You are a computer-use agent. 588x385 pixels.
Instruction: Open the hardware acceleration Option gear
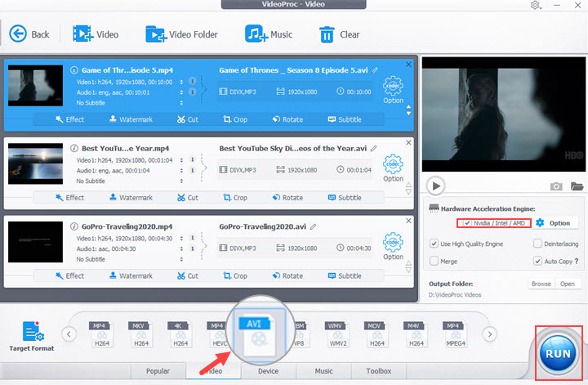(x=540, y=223)
